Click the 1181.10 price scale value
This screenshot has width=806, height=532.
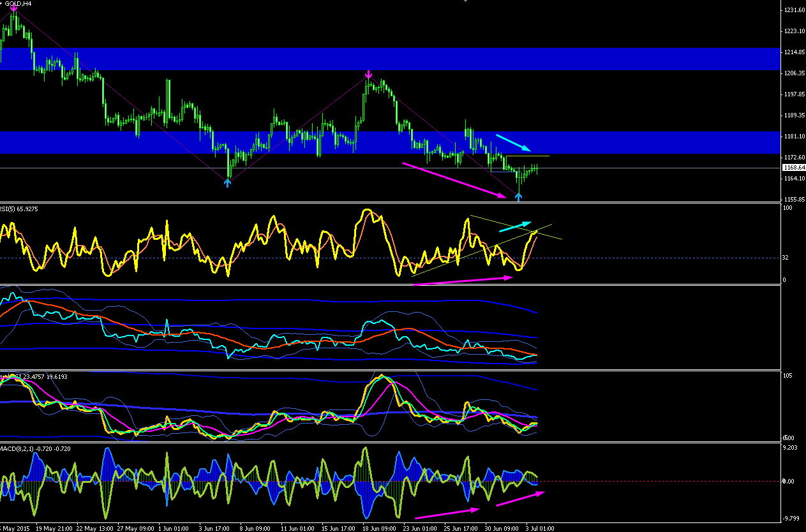795,137
